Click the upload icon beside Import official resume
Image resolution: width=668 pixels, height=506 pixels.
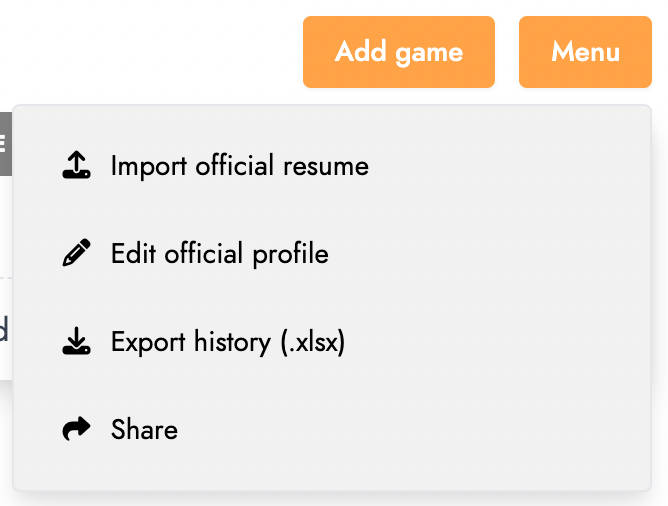(76, 165)
